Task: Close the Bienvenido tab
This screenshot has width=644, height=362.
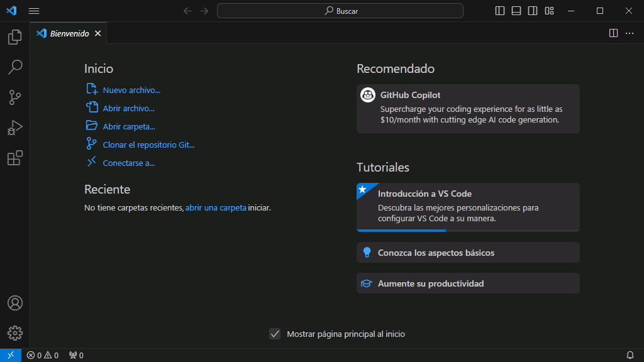Action: [x=97, y=33]
